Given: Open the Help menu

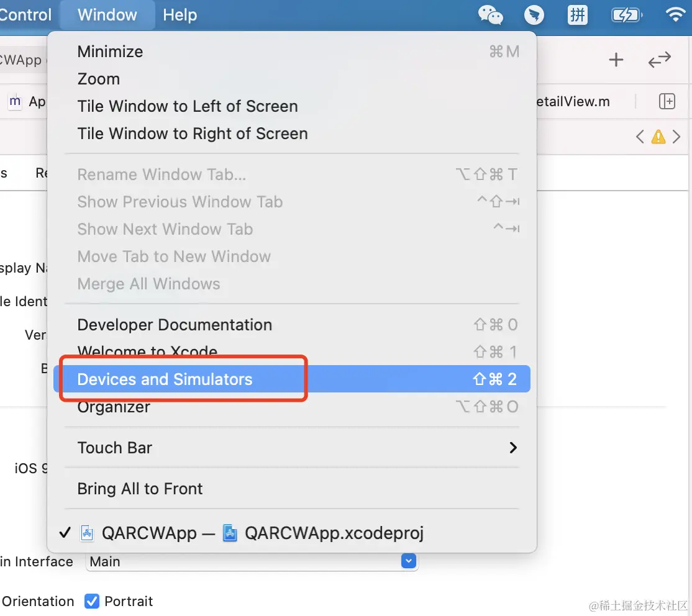Looking at the screenshot, I should pos(180,15).
